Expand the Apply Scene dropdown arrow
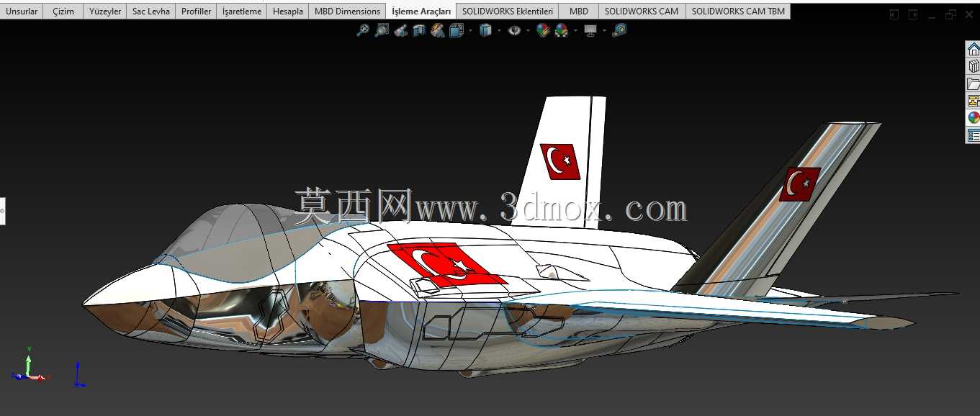Image resolution: width=980 pixels, height=416 pixels. click(575, 30)
